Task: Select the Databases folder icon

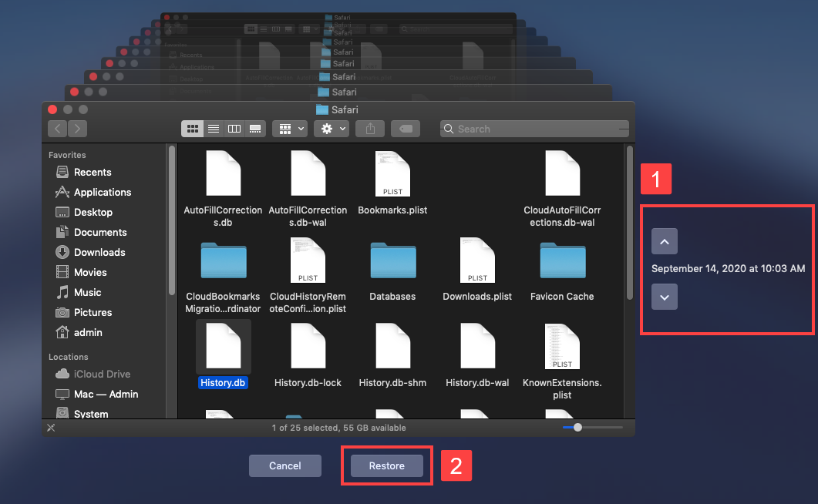Action: [393, 260]
